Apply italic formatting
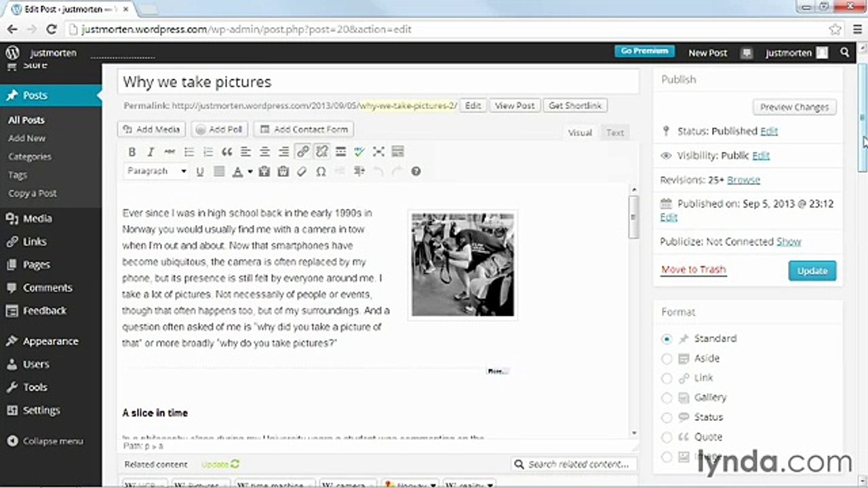The height and width of the screenshot is (488, 868). pos(151,152)
